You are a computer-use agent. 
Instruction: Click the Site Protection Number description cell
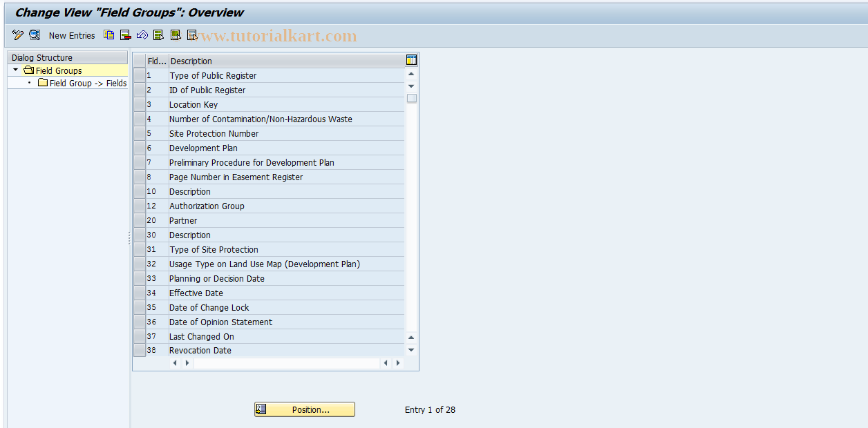click(287, 133)
